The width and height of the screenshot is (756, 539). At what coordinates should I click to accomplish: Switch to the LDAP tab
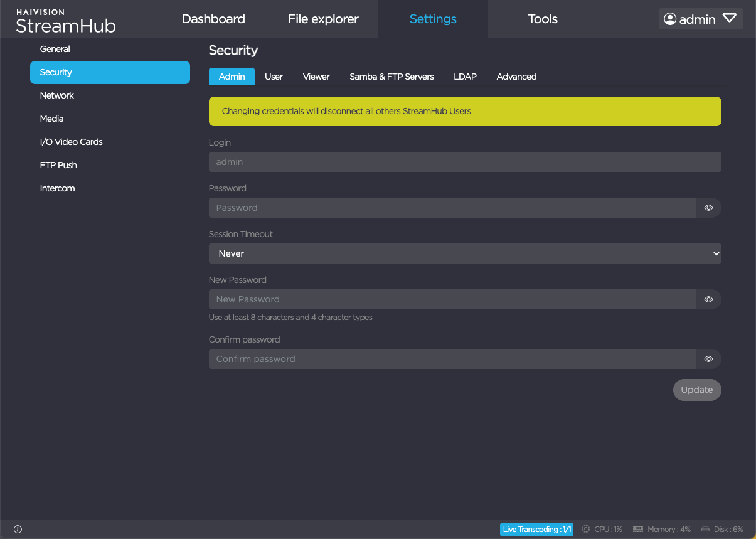pyautogui.click(x=465, y=77)
